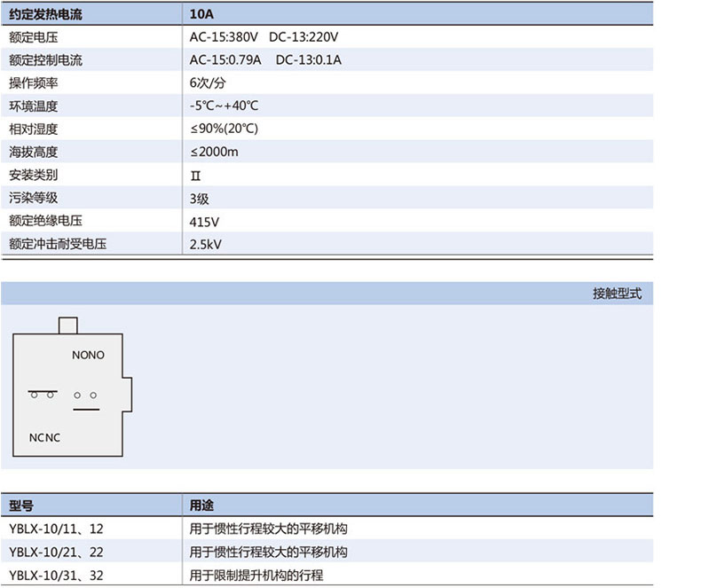Select the 用途 column header
The image size is (701, 588).
click(x=201, y=506)
